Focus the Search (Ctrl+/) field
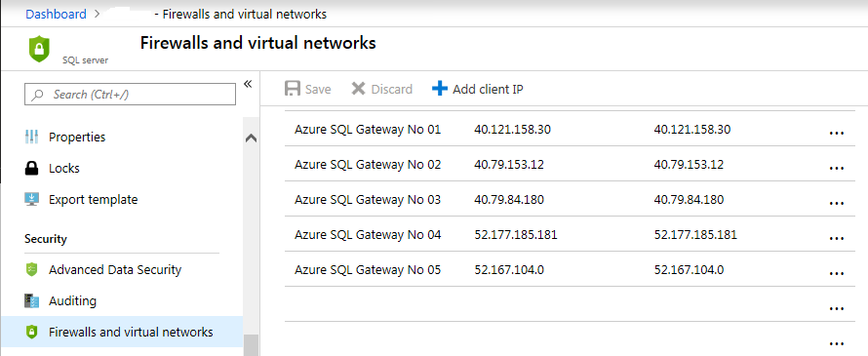This screenshot has width=868, height=356. pos(130,95)
